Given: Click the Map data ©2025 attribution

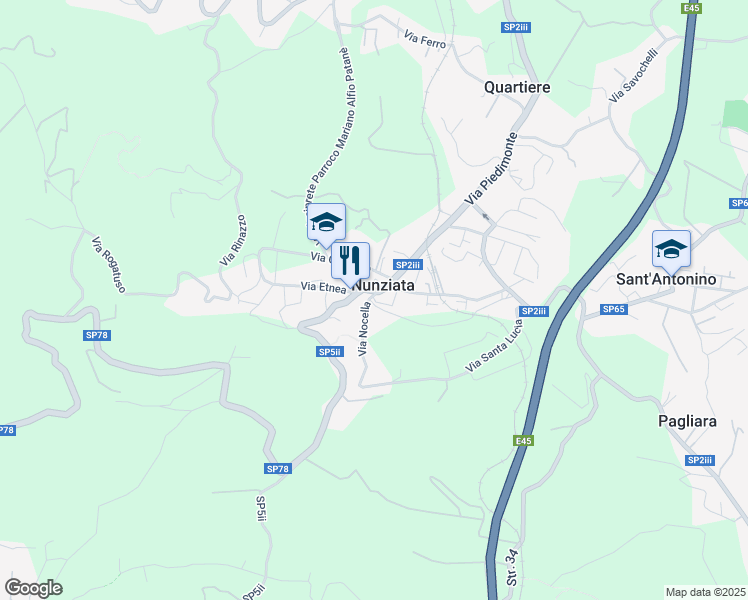Looking at the screenshot, I should point(706,592).
